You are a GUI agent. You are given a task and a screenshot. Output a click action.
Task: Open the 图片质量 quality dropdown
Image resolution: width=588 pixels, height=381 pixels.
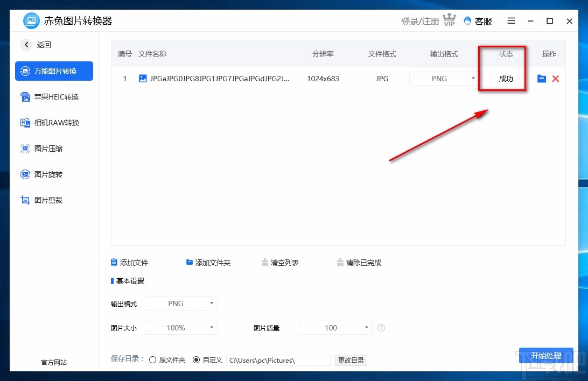click(335, 327)
